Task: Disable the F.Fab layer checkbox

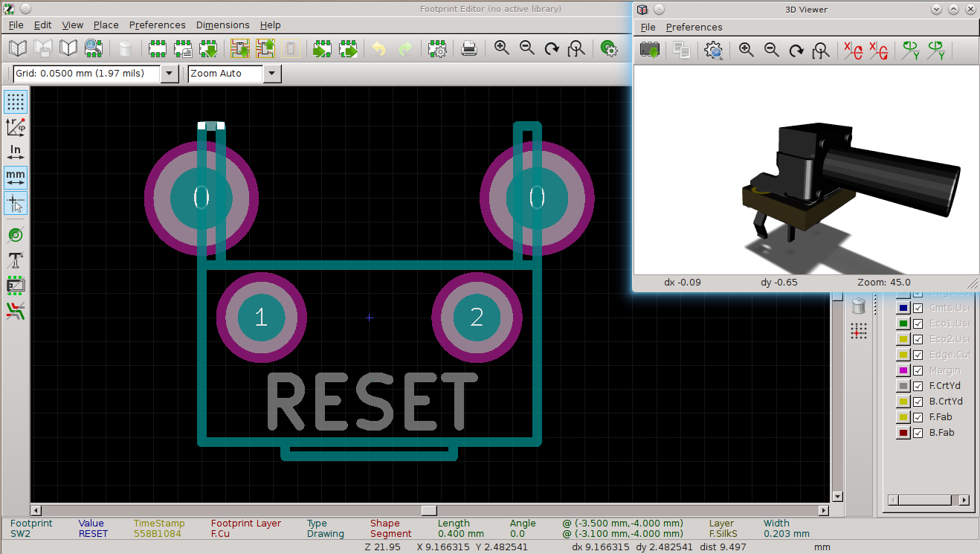Action: coord(918,417)
